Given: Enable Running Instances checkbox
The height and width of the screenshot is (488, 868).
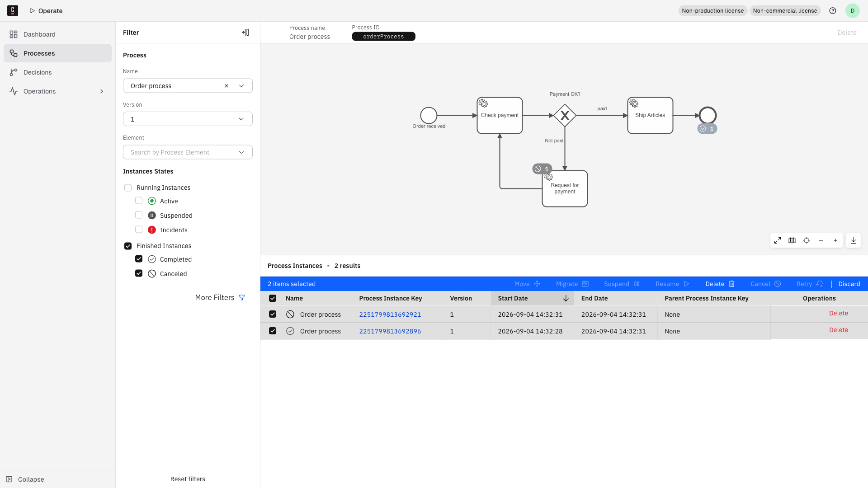Looking at the screenshot, I should [128, 188].
